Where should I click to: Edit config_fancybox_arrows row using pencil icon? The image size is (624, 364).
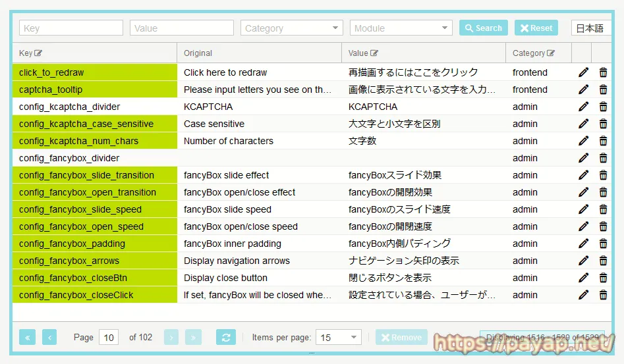click(x=583, y=261)
